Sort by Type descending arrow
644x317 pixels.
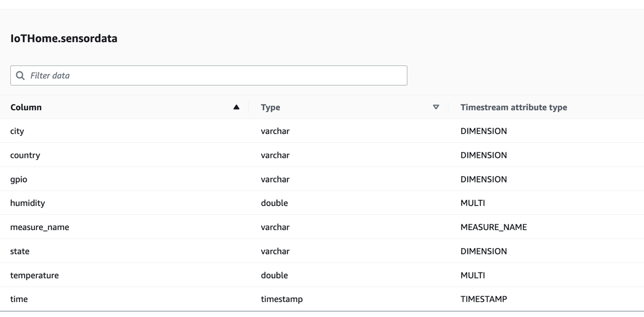click(436, 107)
